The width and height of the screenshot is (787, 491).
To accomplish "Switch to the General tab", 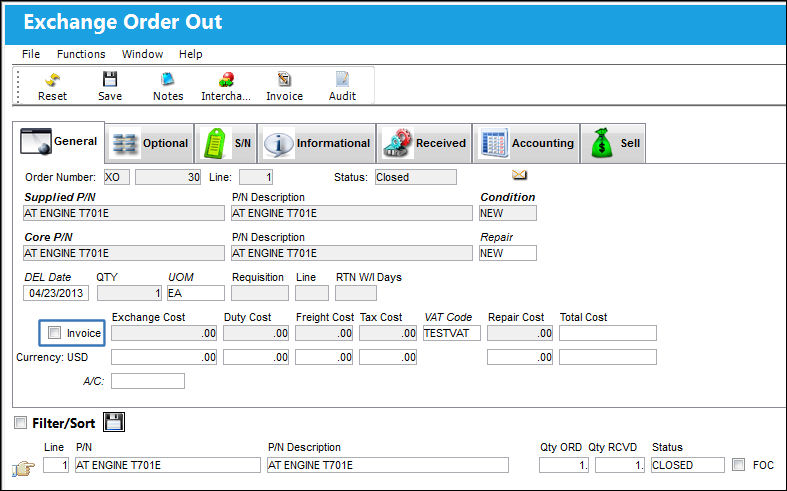I will pos(59,142).
